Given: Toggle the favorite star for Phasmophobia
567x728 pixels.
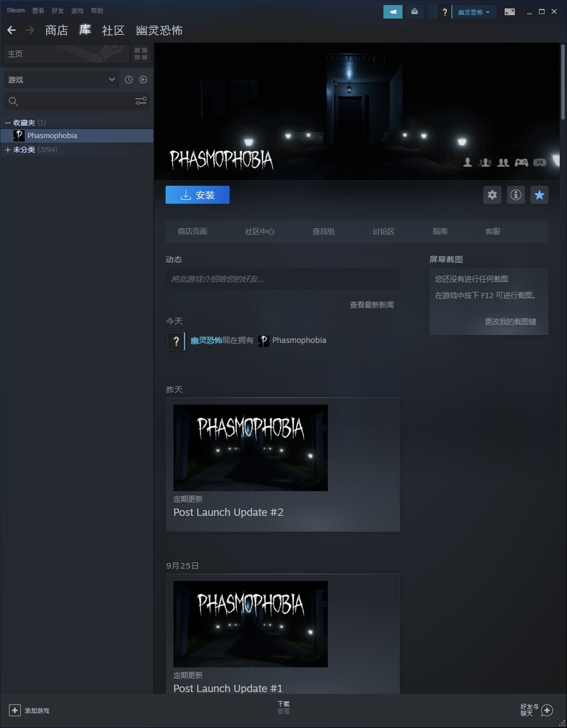Looking at the screenshot, I should pyautogui.click(x=539, y=195).
